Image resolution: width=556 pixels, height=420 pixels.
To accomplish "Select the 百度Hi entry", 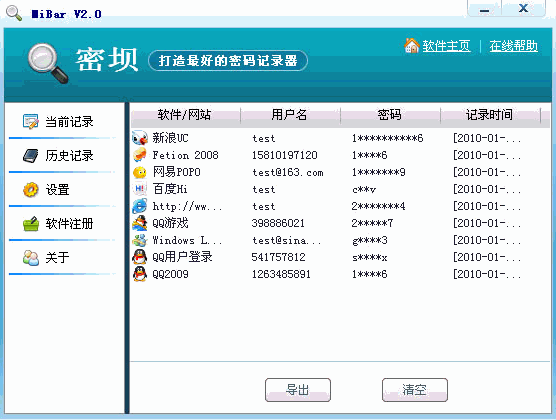I will (170, 189).
